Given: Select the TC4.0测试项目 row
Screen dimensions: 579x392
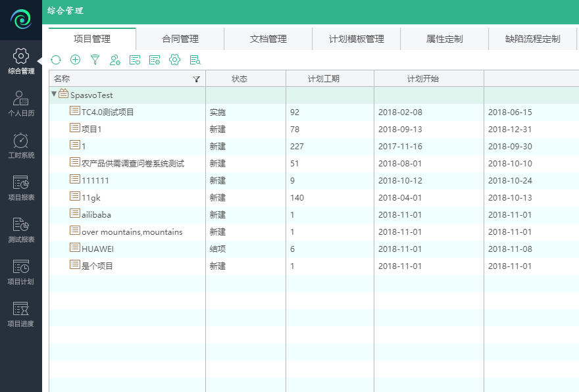Looking at the screenshot, I should point(314,112).
